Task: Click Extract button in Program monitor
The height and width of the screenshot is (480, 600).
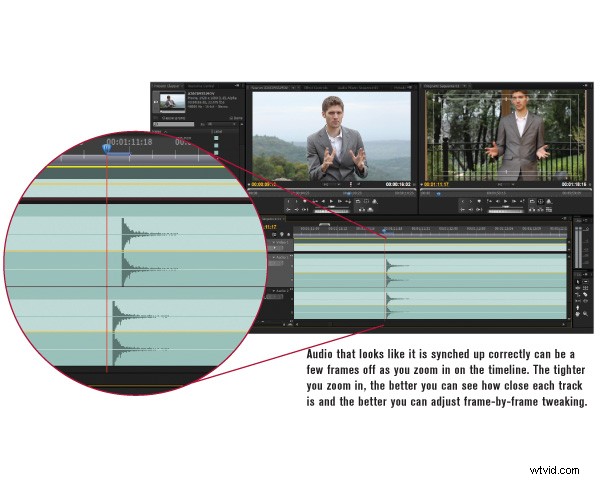Action: 540,210
